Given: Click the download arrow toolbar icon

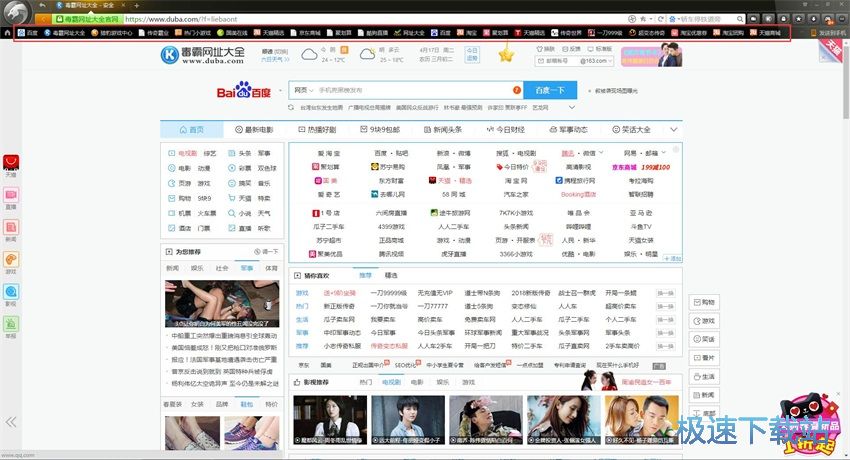Looking at the screenshot, I should [x=813, y=19].
